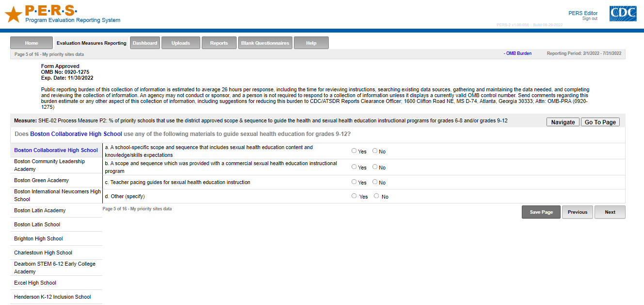
Task: Select Yes for teacher pacing guides
Action: tap(354, 183)
